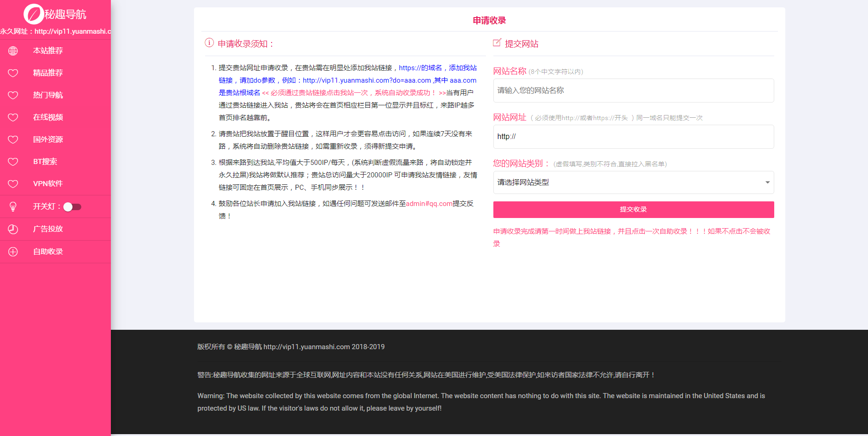Click the lightbulb icon beside 开关灯
This screenshot has width=868, height=436.
coord(13,206)
